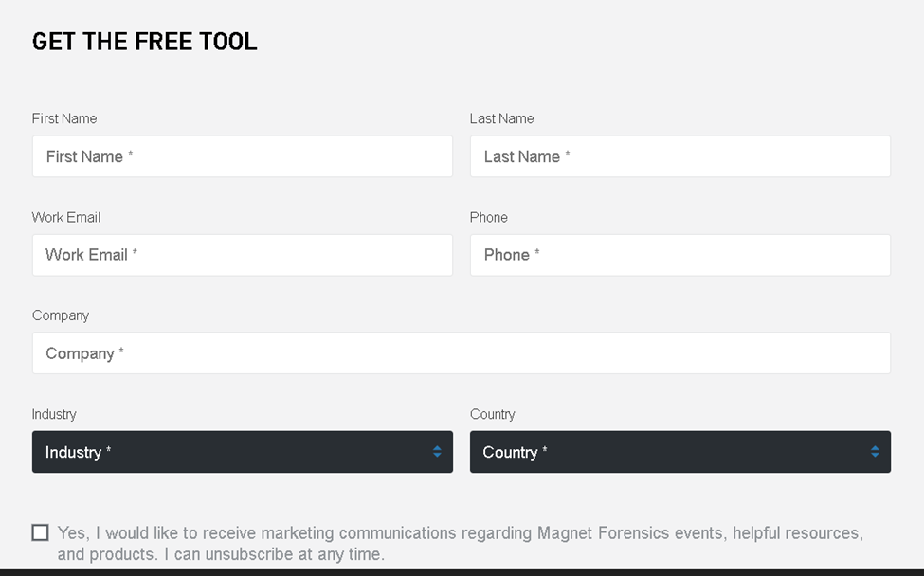Click the Country dropdown up-down arrows icon

pos(875,452)
